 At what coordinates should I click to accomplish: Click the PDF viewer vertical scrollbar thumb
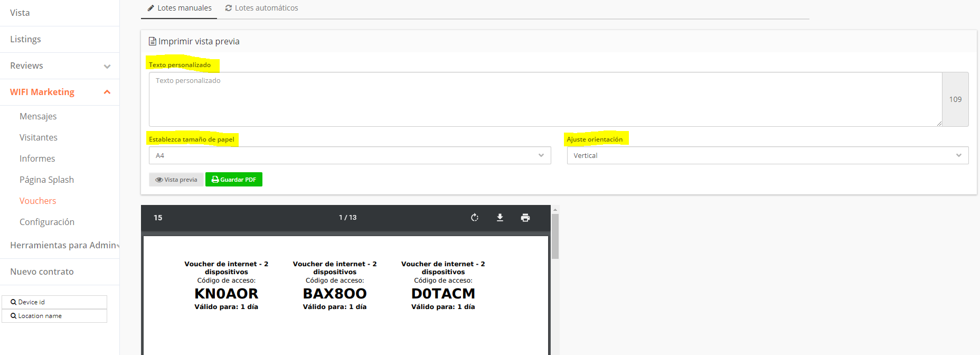[x=555, y=236]
